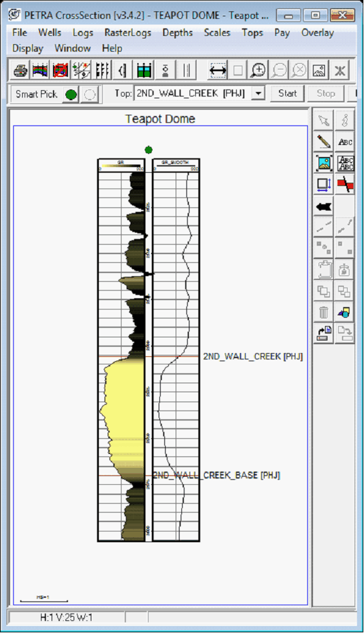Select the zoom in magnifier tool
Viewport: 364px width, 633px height.
(x=258, y=71)
